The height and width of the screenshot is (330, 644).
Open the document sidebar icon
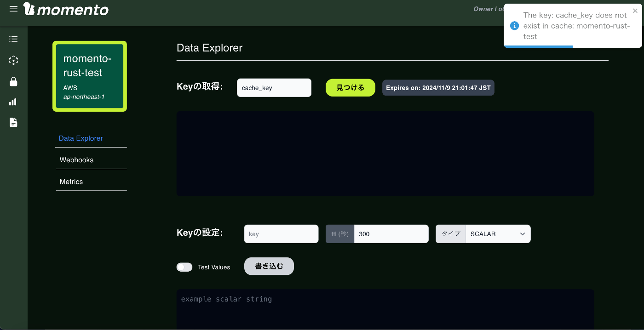coord(13,122)
